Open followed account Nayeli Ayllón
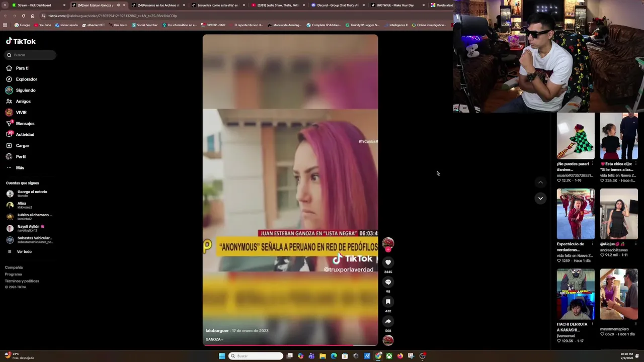Viewport: 644px width, 362px height. click(26, 228)
